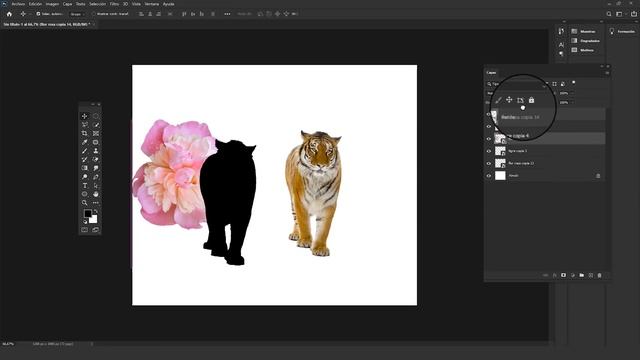The height and width of the screenshot is (360, 640).
Task: Hide the flor rosa copia 13 layer
Action: 489,164
